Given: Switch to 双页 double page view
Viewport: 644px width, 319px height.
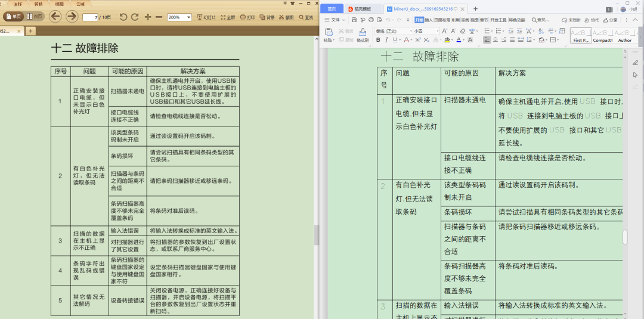Looking at the screenshot, I should 35,17.
